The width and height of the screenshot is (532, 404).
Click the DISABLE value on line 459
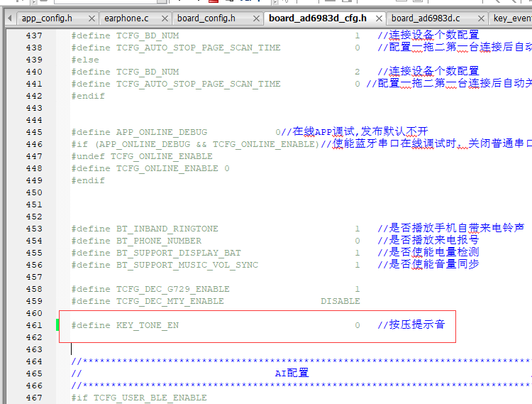340,301
